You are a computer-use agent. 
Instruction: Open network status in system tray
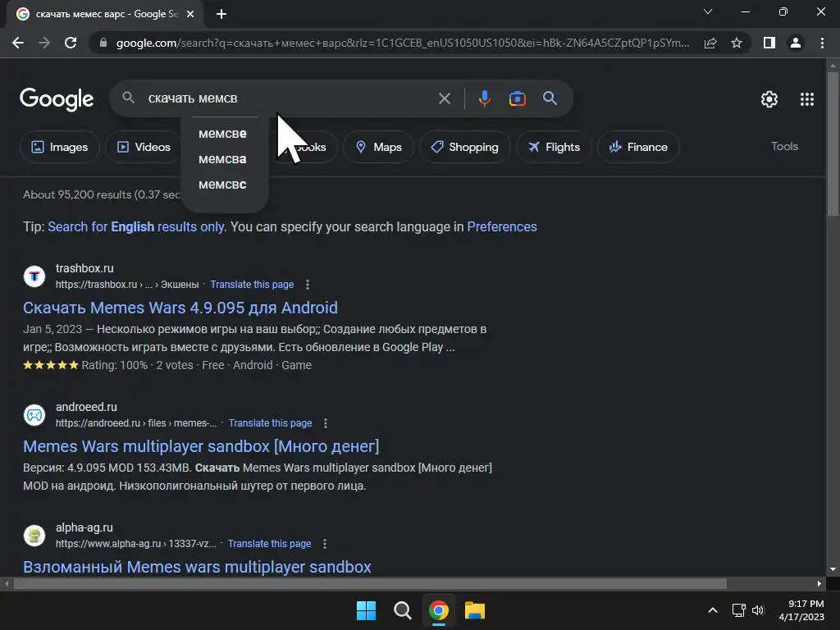click(739, 610)
